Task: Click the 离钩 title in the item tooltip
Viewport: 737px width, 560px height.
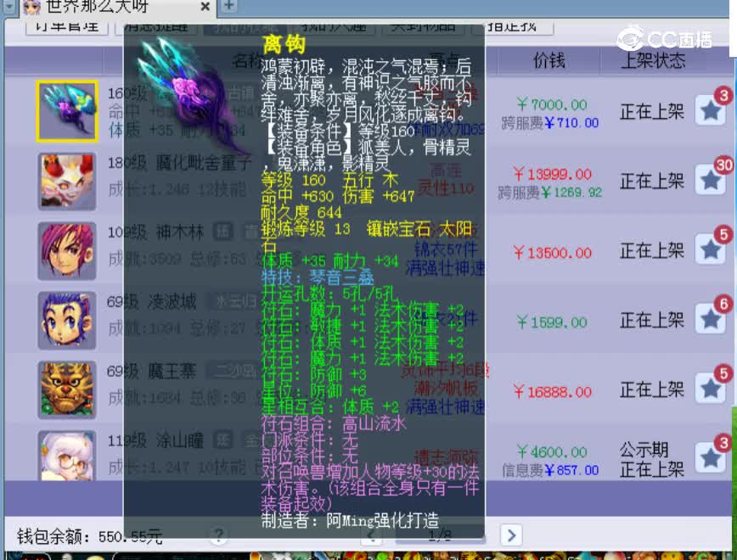Action: click(284, 45)
